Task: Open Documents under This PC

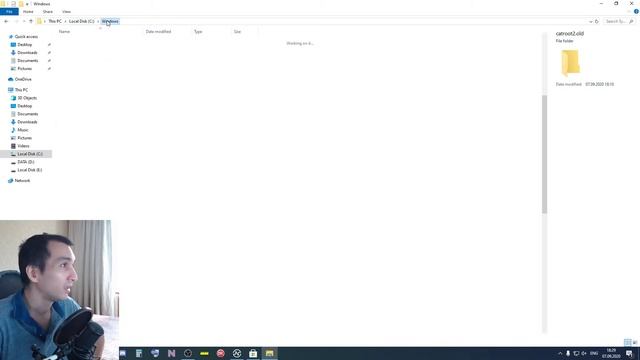Action: (27, 114)
